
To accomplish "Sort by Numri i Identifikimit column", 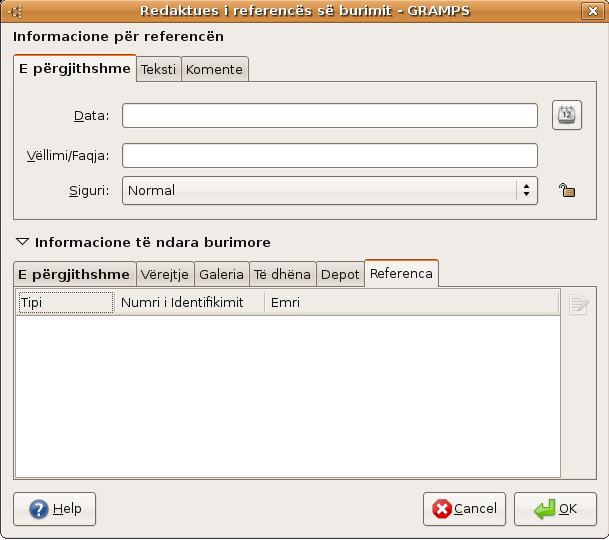I will click(x=190, y=302).
